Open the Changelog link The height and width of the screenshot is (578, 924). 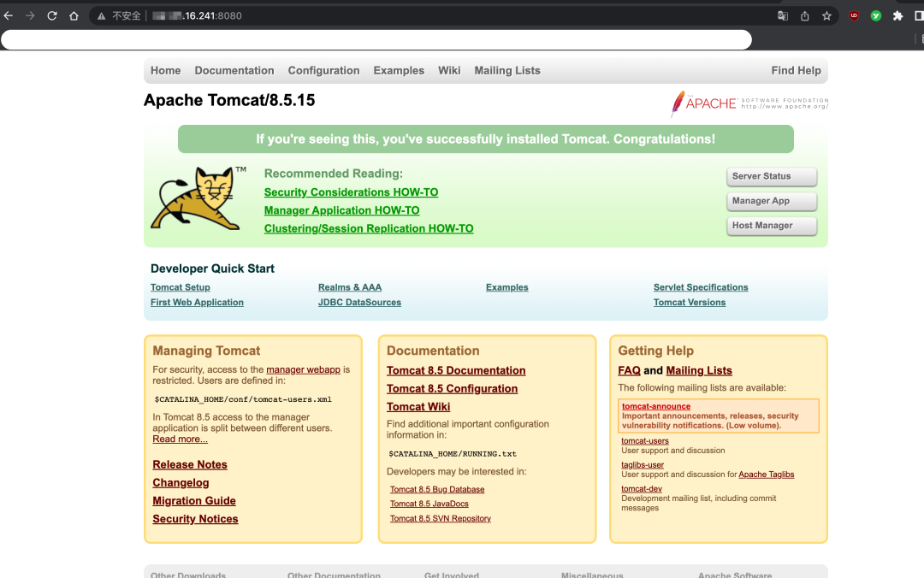[181, 482]
